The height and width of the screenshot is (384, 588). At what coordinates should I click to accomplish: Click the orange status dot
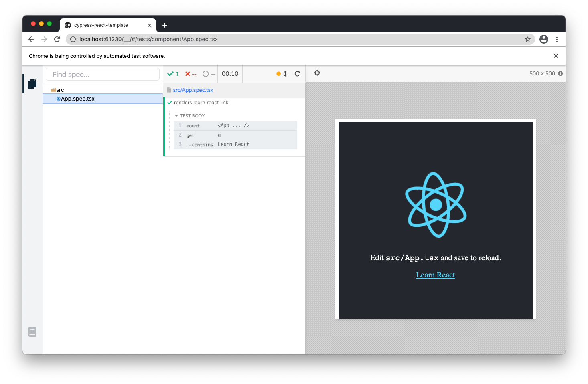(x=278, y=74)
